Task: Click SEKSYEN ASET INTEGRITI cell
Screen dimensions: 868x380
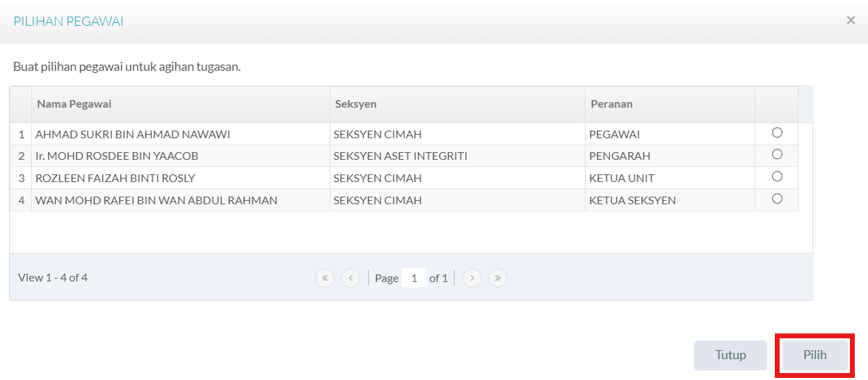Action: 457,156
